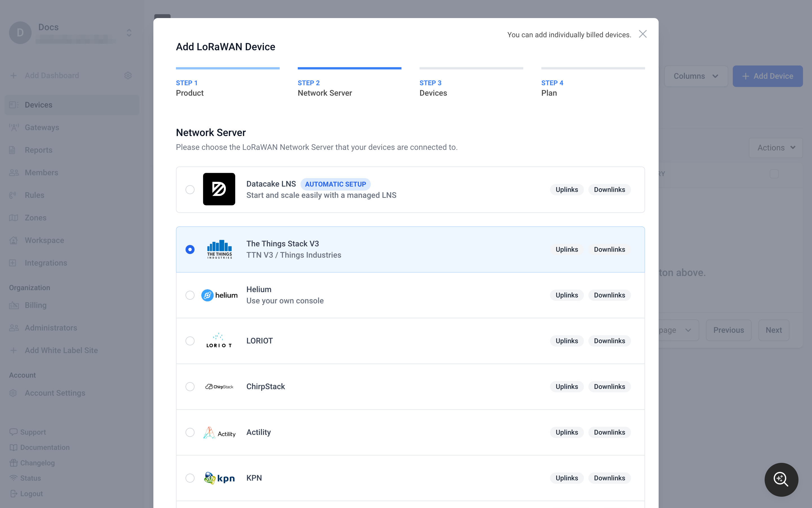Click the Support chat icon
Image resolution: width=812 pixels, height=508 pixels.
(x=14, y=432)
